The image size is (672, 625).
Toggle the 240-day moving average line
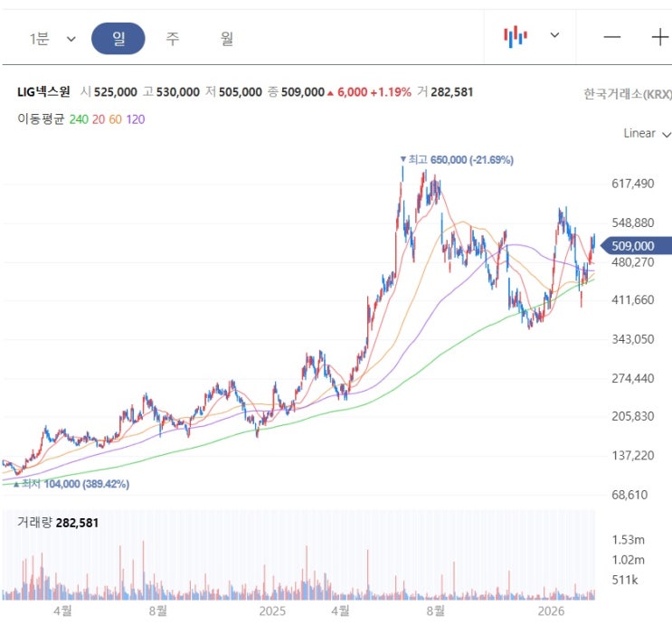click(x=79, y=119)
